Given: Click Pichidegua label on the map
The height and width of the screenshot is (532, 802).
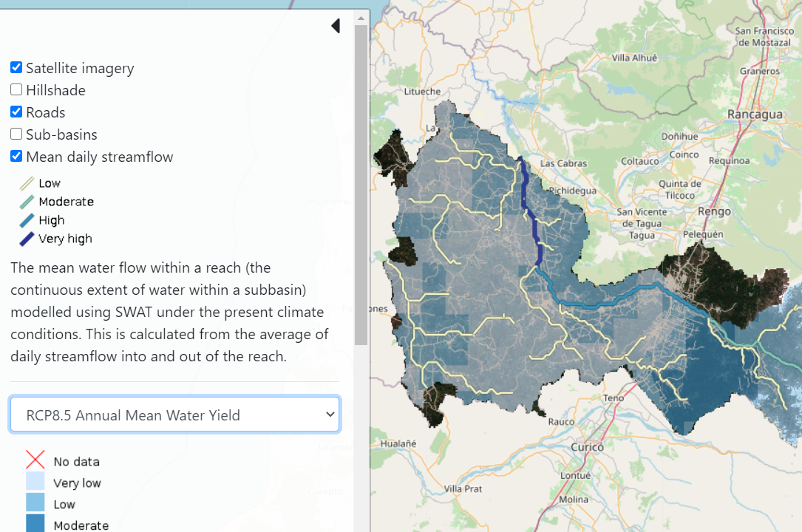Looking at the screenshot, I should point(573,191).
